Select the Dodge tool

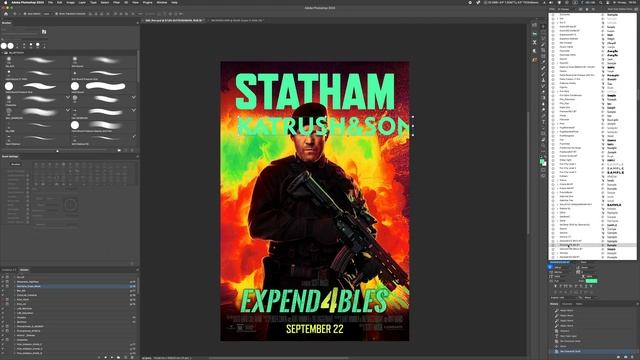click(x=543, y=110)
